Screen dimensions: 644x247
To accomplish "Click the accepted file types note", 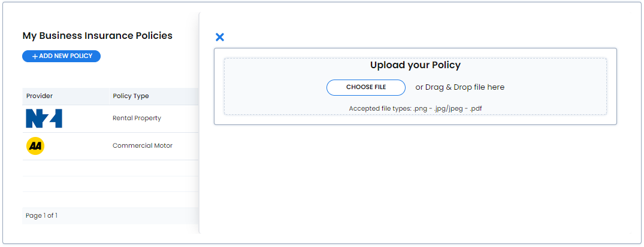I will 415,109.
